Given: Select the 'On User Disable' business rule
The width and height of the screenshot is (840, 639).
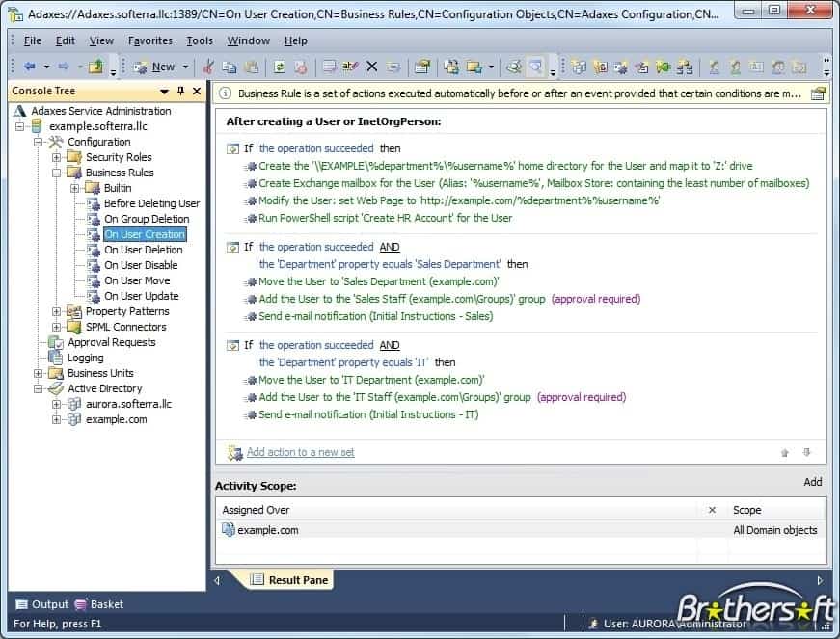Looking at the screenshot, I should 141,265.
